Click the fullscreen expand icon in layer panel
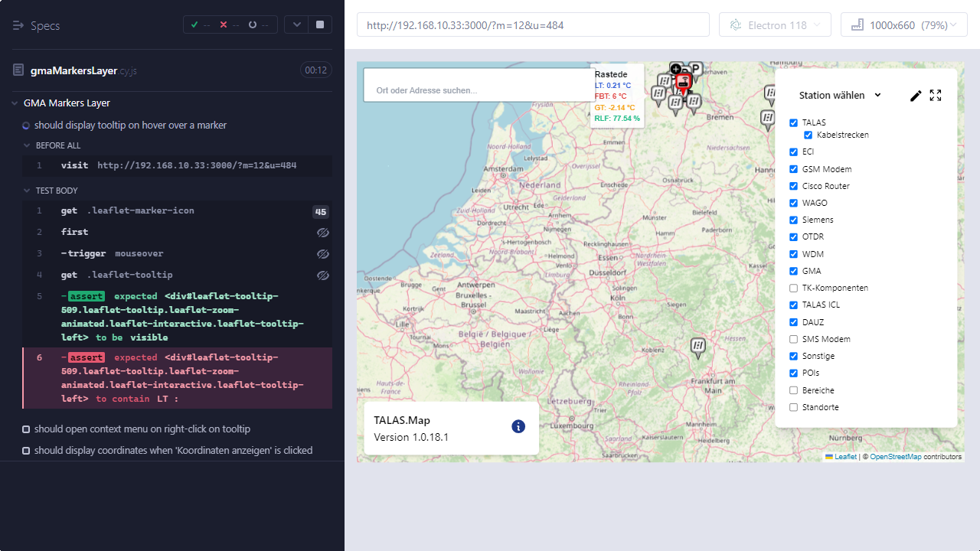Viewport: 980px width, 551px height. point(936,96)
